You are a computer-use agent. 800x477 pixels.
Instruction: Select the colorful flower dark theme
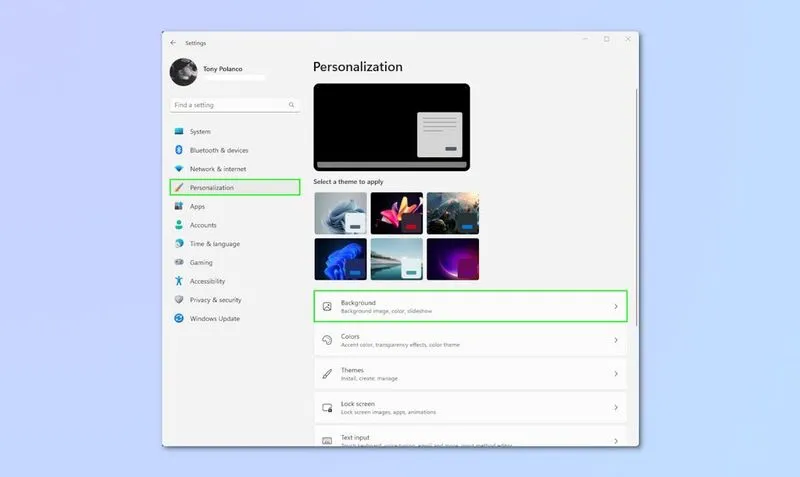tap(396, 213)
